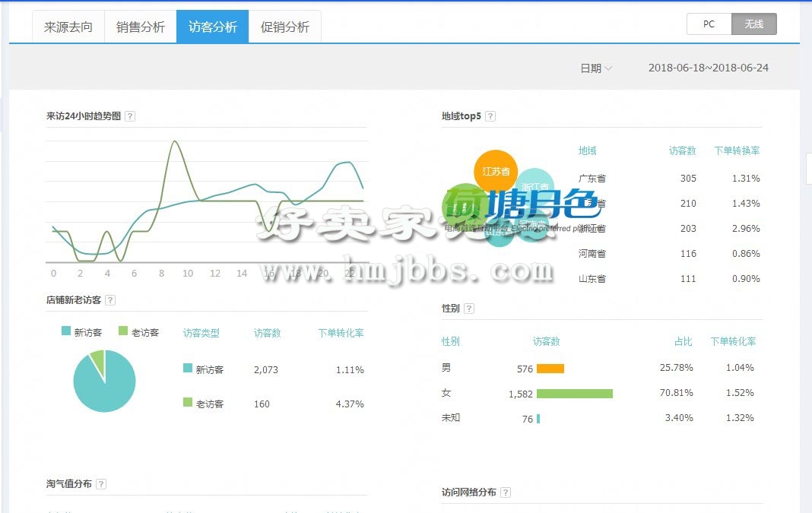Click the green 女 visitor bar
Screen dimensions: 812x513
574,394
